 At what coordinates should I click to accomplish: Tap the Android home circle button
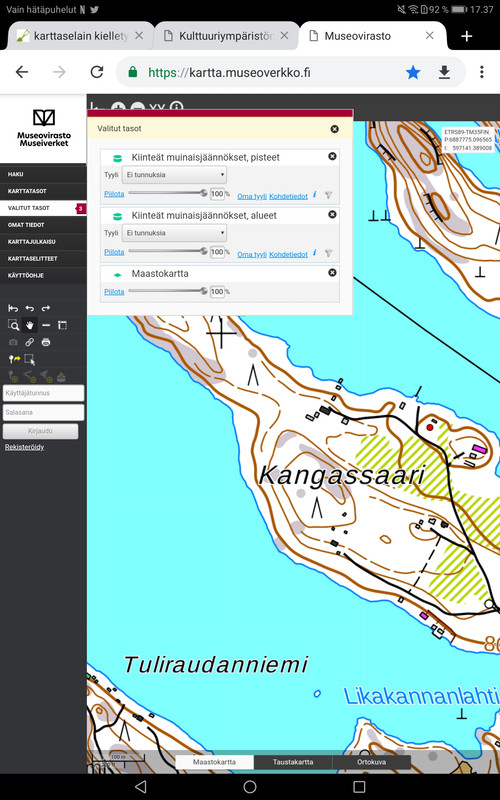pyautogui.click(x=250, y=786)
